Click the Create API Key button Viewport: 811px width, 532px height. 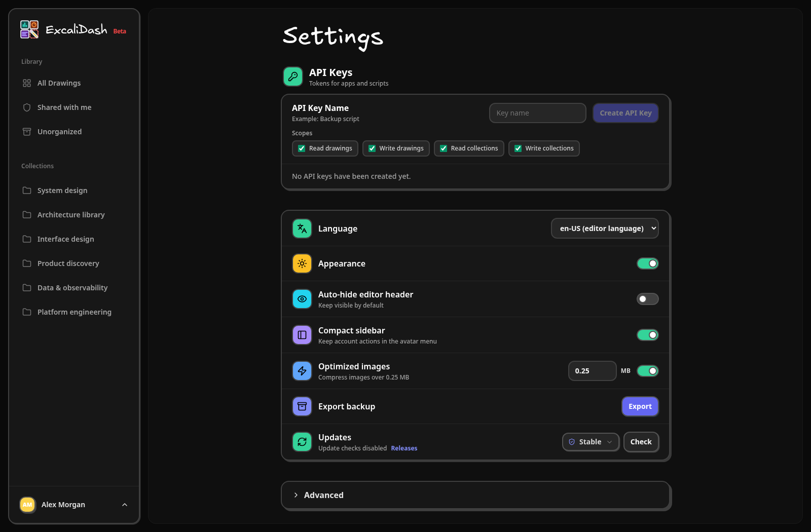[625, 113]
